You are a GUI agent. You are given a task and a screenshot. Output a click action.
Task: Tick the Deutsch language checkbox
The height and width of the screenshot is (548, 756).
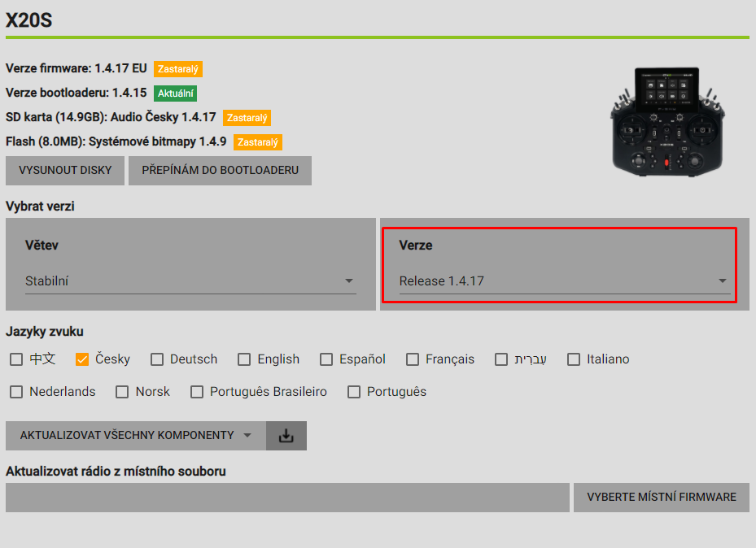coord(157,359)
